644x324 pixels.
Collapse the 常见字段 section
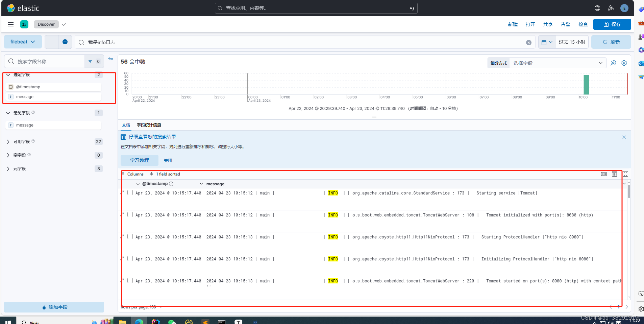click(8, 113)
